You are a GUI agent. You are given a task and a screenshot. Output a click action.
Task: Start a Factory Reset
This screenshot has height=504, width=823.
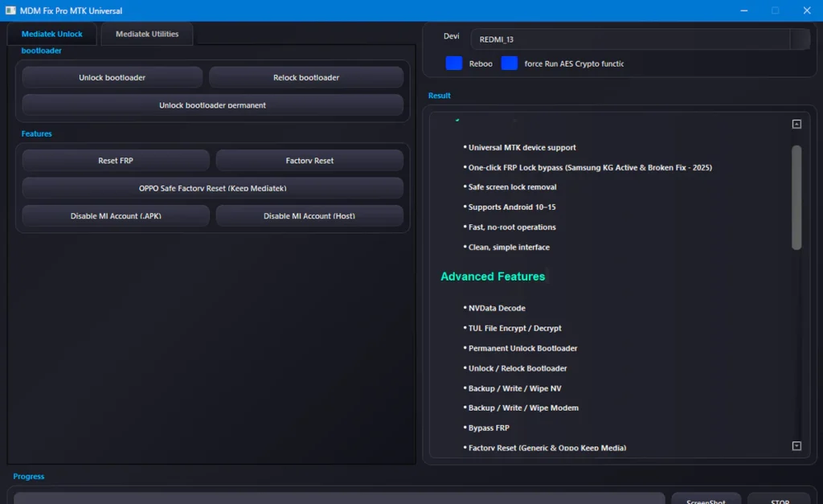pos(309,161)
